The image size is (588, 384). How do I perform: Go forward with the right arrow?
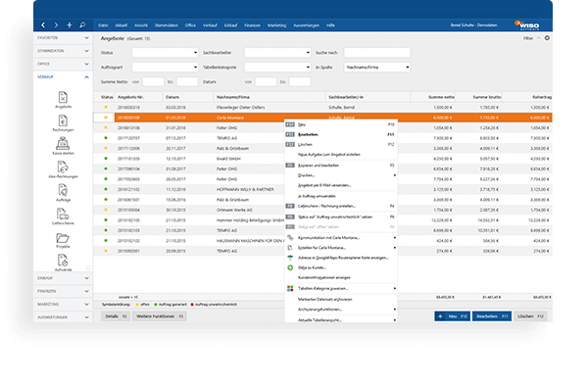(x=56, y=25)
